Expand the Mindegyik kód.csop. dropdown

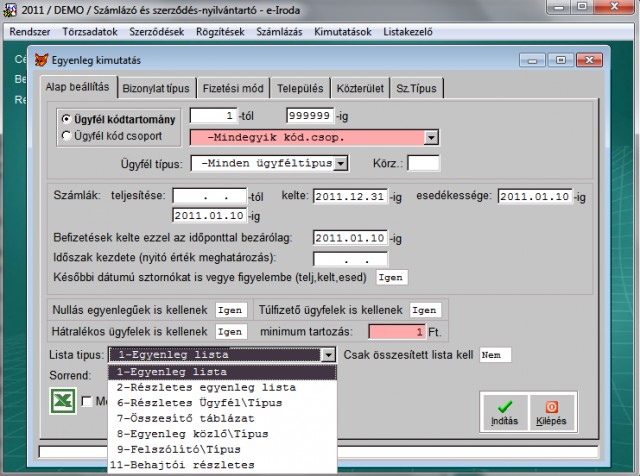coord(431,138)
